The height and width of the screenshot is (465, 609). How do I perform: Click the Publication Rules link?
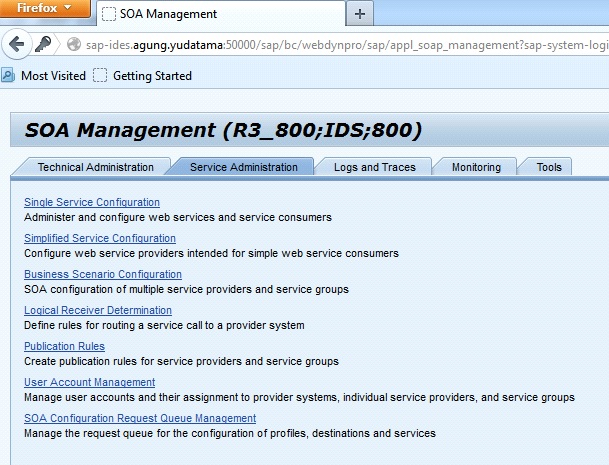coord(64,347)
